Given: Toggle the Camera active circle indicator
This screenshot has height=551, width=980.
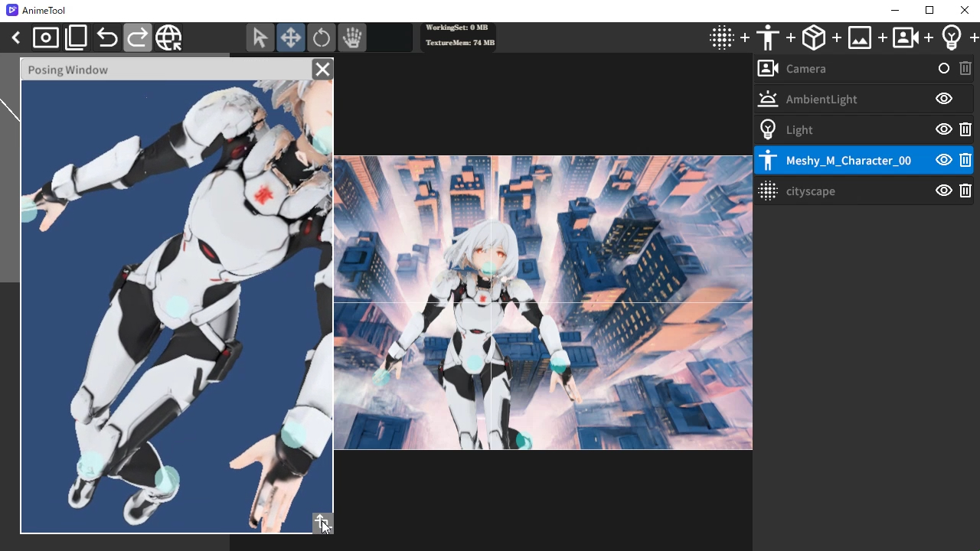Looking at the screenshot, I should tap(944, 69).
